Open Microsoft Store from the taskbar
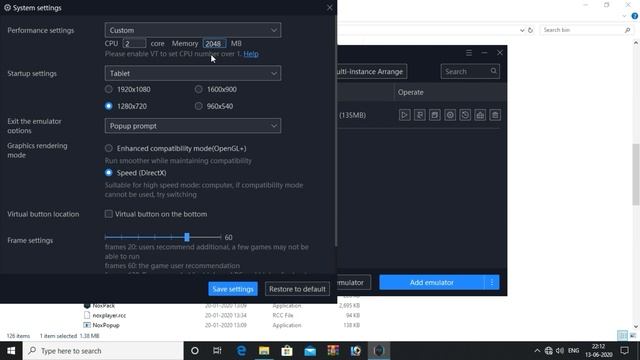Screen dimensions: 640x360 pos(287,351)
